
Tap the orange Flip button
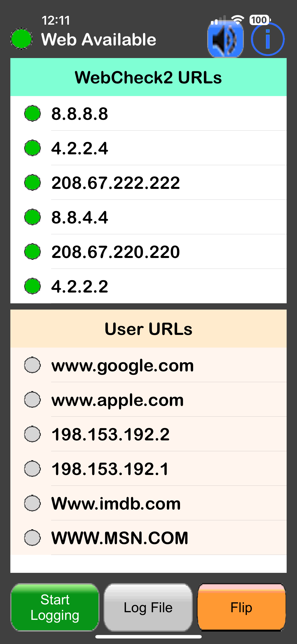pos(242,607)
